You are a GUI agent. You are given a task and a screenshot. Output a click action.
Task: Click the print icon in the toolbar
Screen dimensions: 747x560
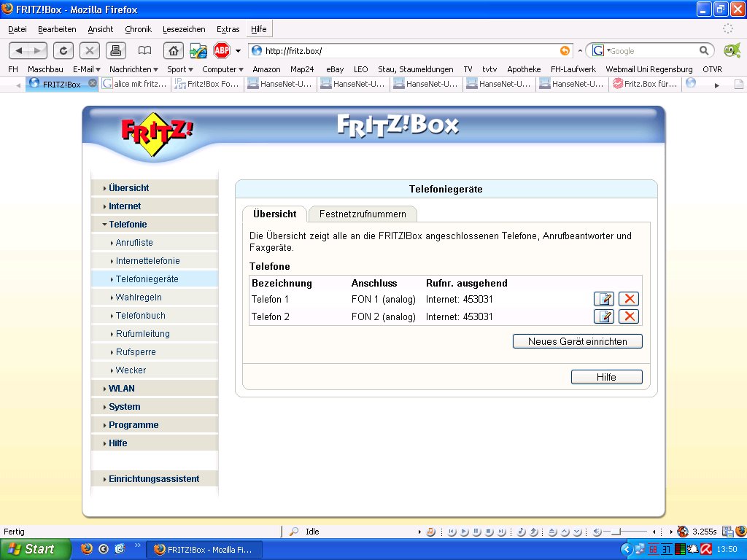tap(115, 51)
